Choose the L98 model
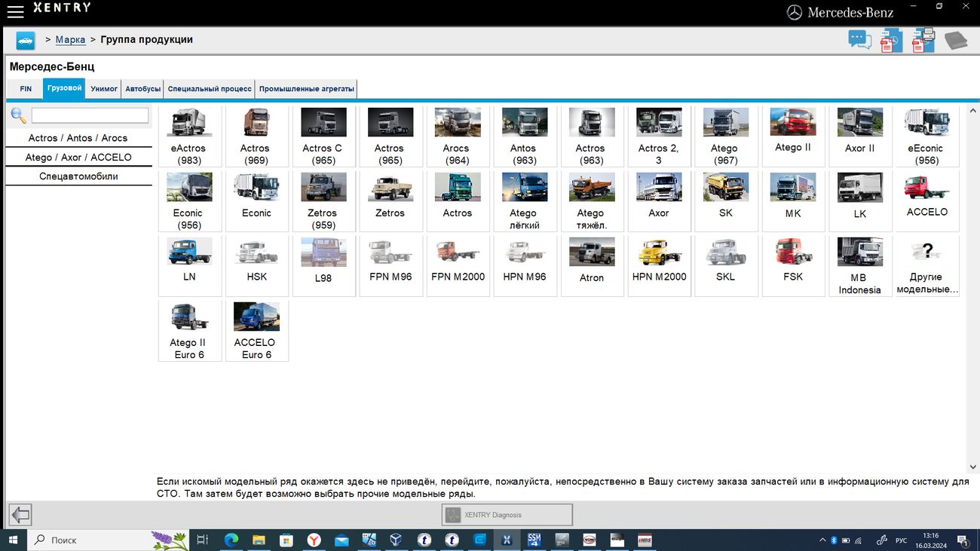 coord(323,266)
